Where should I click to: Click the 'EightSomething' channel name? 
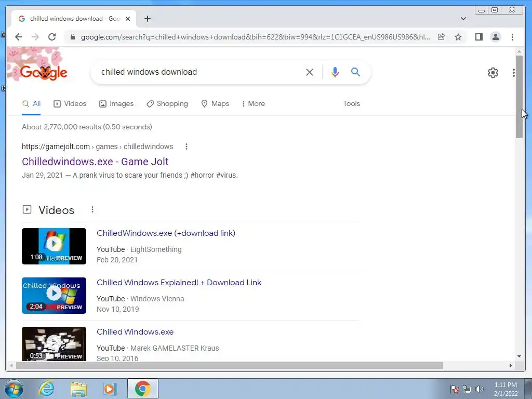click(x=156, y=249)
